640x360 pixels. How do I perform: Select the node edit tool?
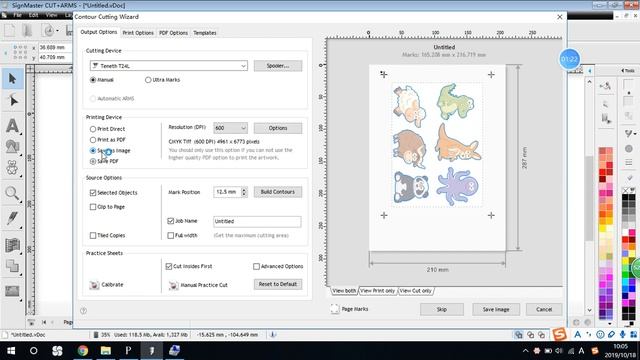pyautogui.click(x=12, y=101)
